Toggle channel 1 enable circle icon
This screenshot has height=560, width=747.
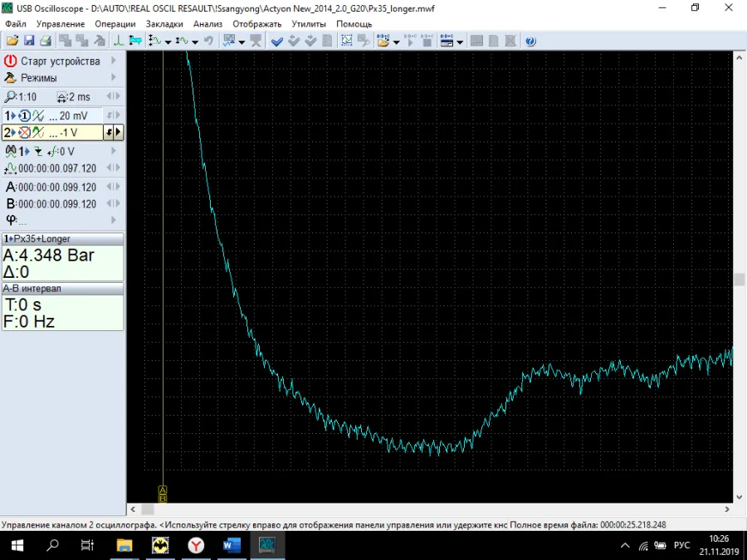(25, 115)
